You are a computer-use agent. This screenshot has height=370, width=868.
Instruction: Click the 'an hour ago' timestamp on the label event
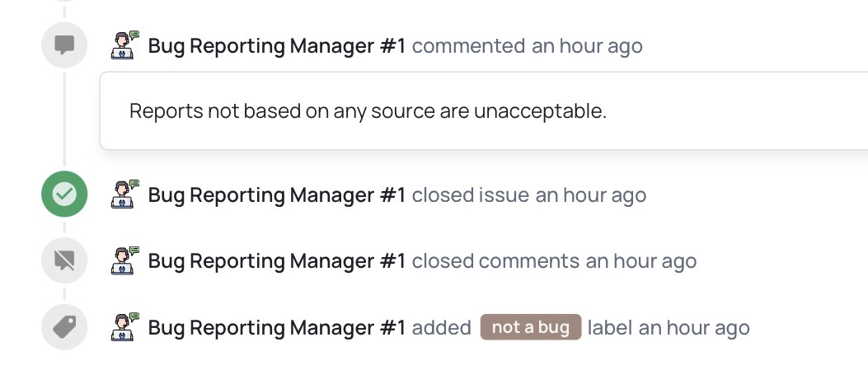(694, 329)
